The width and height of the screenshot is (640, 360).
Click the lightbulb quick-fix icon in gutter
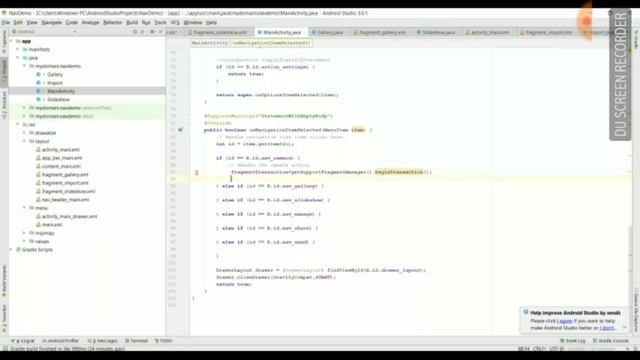[x=197, y=173]
